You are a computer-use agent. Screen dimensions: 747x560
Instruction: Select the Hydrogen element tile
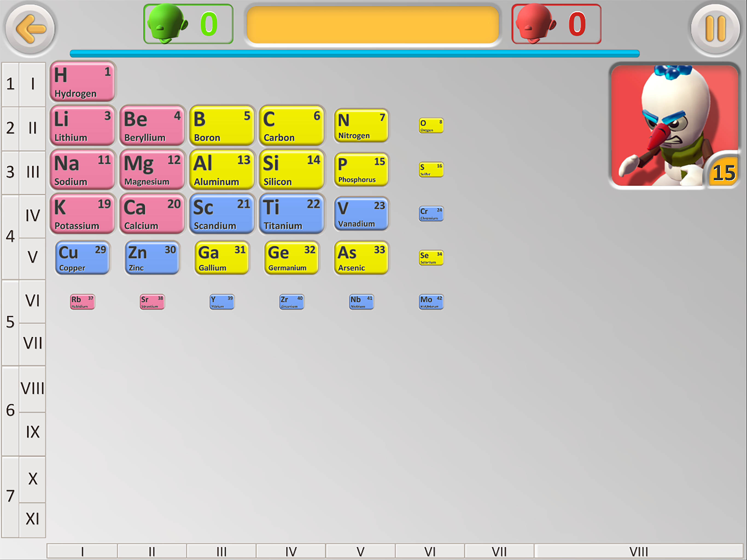pyautogui.click(x=83, y=81)
